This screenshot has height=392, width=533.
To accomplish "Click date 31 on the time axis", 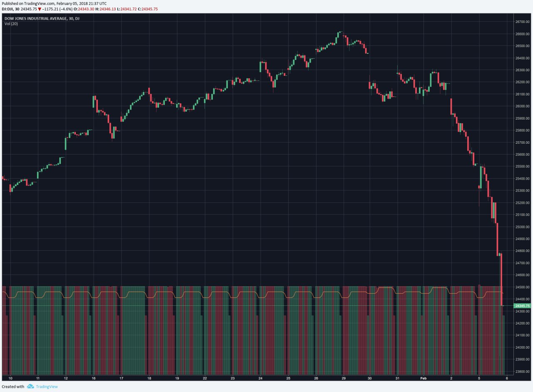I will point(397,378).
